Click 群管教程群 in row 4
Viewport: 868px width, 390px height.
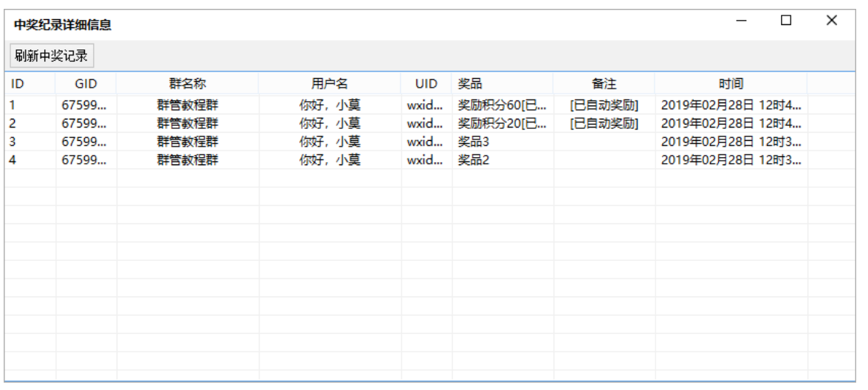187,161
